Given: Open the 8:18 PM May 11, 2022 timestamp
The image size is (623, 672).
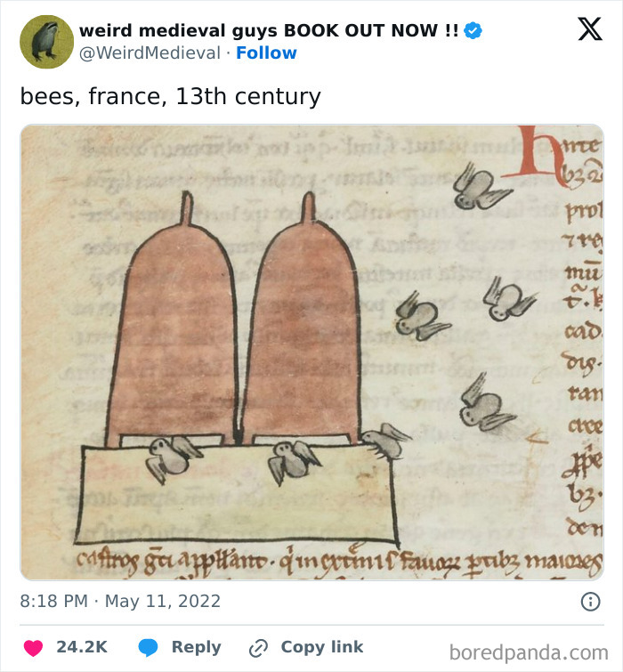Looking at the screenshot, I should [x=120, y=602].
